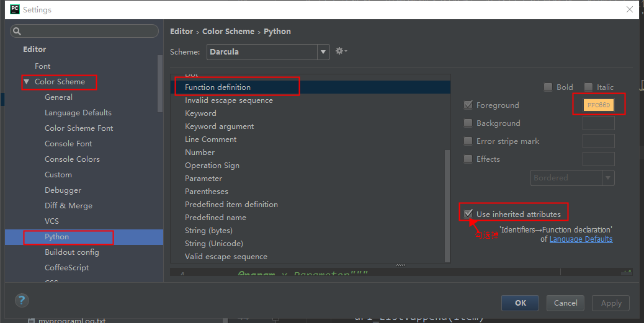Click the Effects color swatch
644x323 pixels.
599,159
